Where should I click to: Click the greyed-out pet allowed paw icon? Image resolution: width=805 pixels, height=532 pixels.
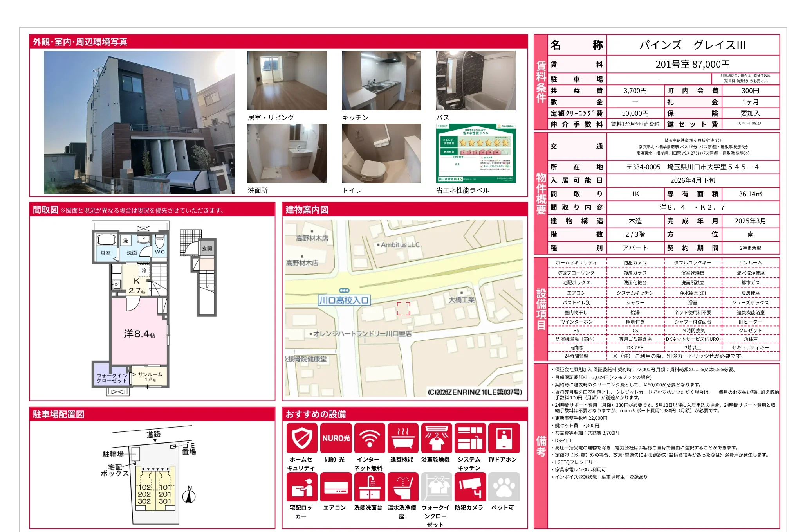[x=504, y=487]
